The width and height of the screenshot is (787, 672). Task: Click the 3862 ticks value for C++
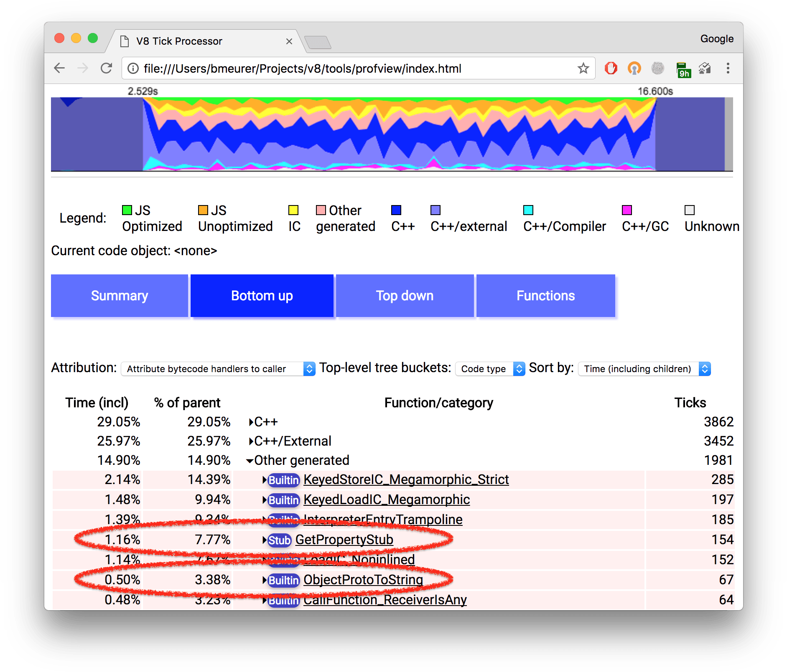[718, 422]
